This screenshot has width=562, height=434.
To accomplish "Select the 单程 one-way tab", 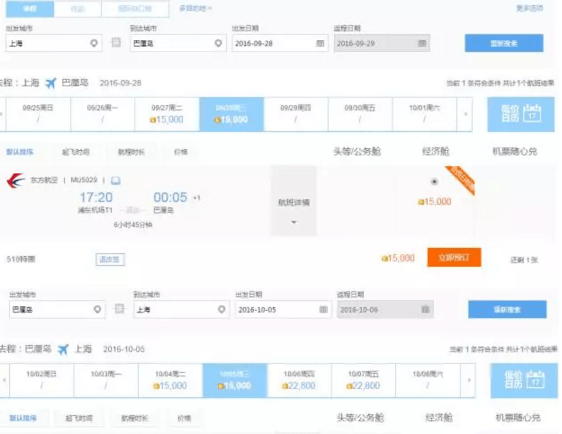I will click(x=30, y=9).
